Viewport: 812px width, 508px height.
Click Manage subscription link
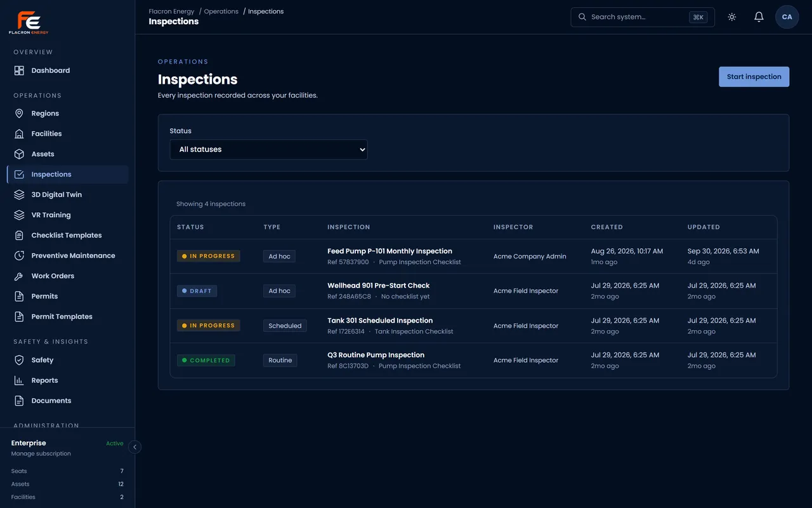coord(41,453)
